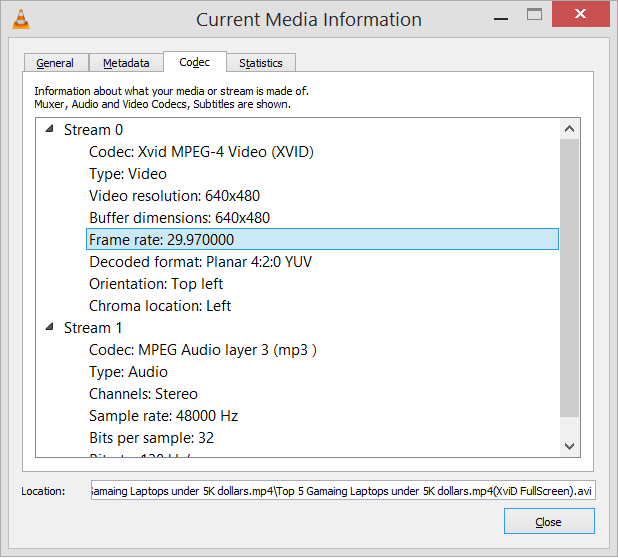Image resolution: width=618 pixels, height=558 pixels.
Task: Select the Frame rate: 29.970000 row
Action: point(322,239)
